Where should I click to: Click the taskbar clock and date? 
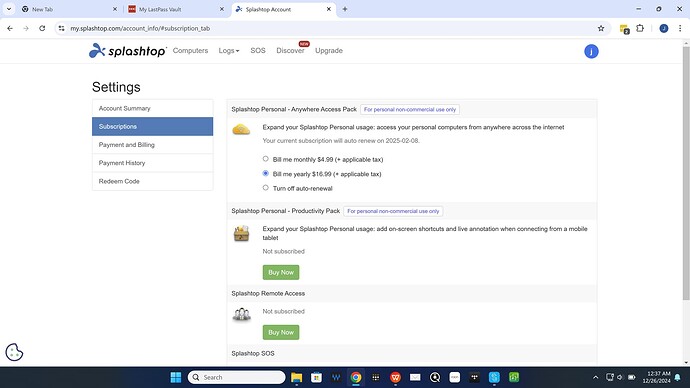656,377
